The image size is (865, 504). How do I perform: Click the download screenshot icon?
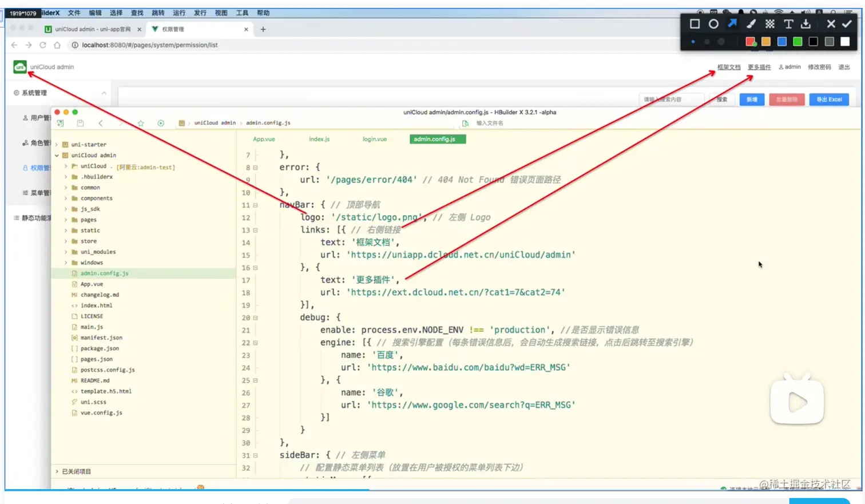pos(806,24)
